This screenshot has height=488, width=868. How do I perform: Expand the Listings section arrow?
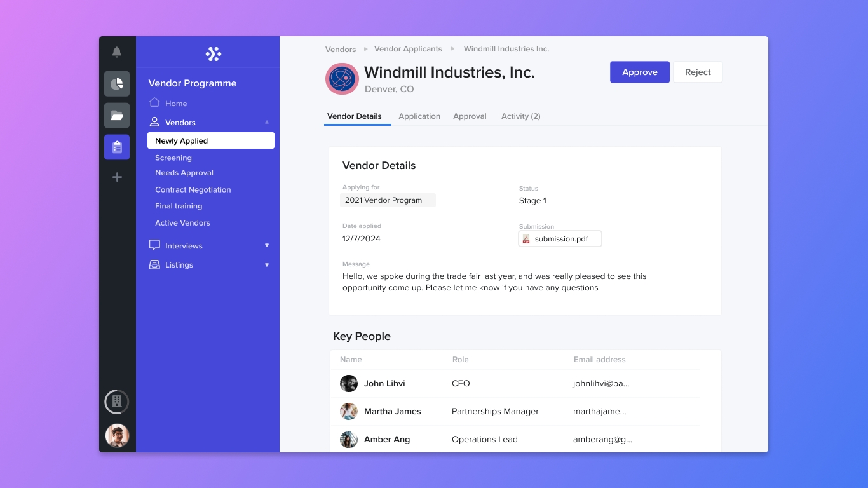click(267, 265)
